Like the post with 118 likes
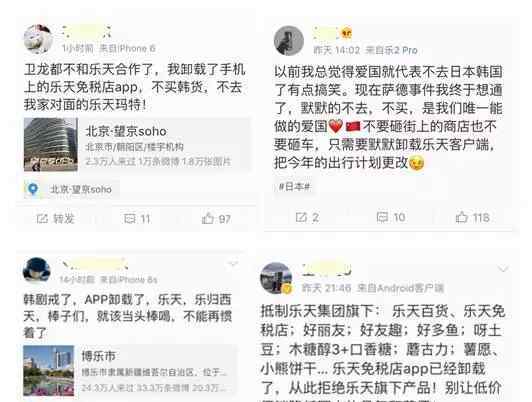This screenshot has height=402, width=532. coord(472,217)
